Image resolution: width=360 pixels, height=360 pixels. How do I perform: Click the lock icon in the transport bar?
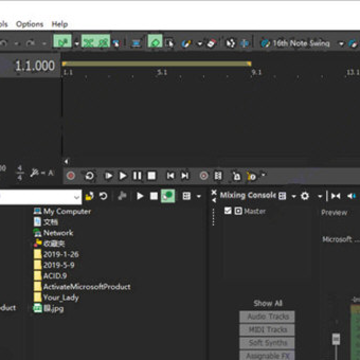click(x=236, y=176)
